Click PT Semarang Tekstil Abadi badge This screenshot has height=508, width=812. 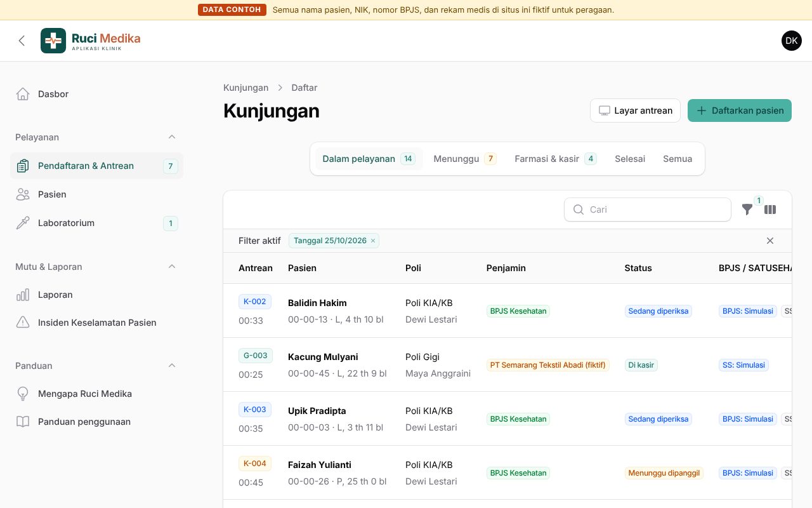click(x=548, y=365)
